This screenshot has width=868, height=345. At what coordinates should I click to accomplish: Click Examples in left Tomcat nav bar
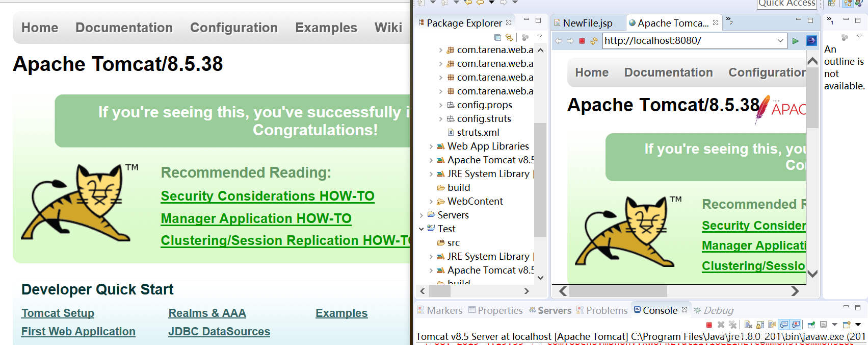click(326, 28)
